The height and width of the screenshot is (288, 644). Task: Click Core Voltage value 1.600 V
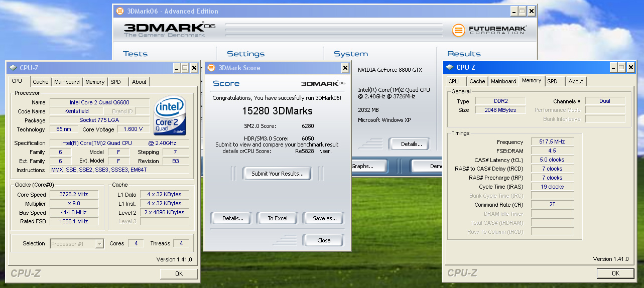coord(134,129)
